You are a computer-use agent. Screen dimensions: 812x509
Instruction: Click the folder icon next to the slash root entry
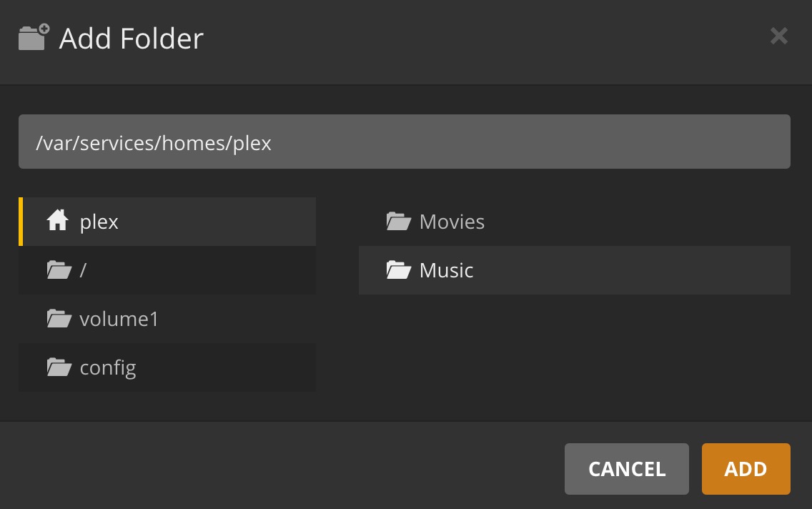[59, 270]
